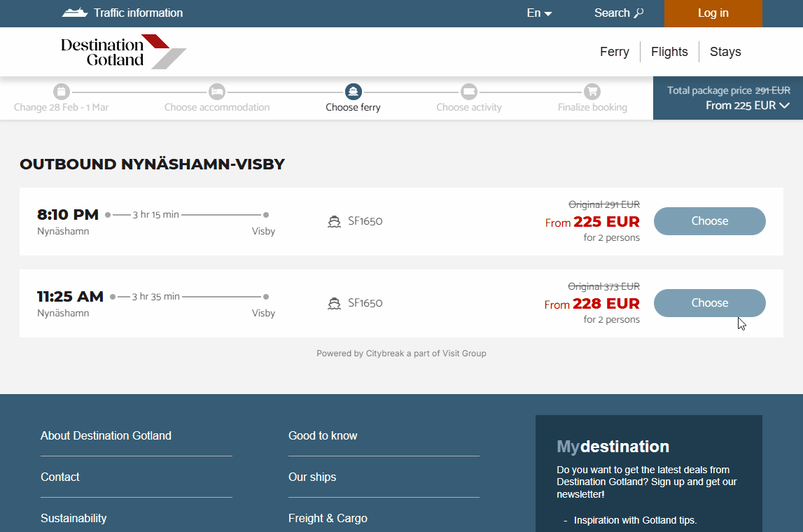
Task: Choose the 11:25 AM ferry departure
Action: pos(709,303)
